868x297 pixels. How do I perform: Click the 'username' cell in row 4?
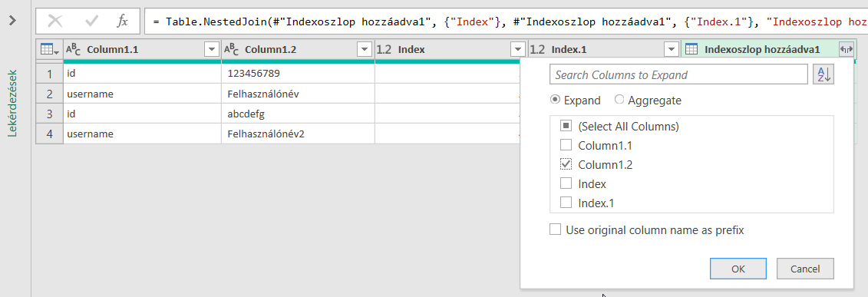[142, 134]
